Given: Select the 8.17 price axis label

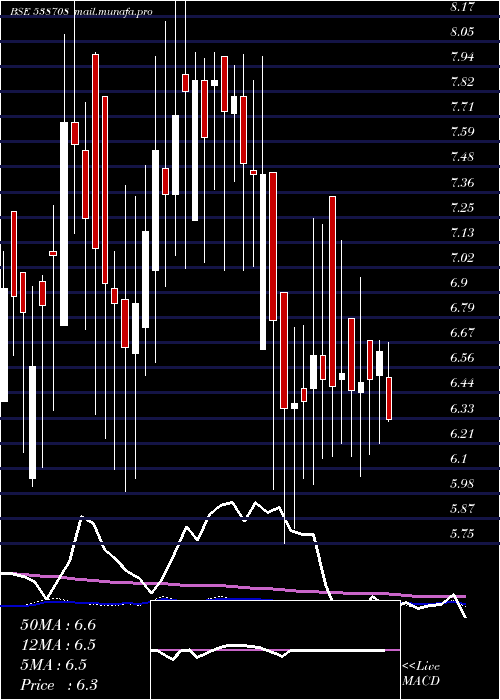Looking at the screenshot, I should click(x=462, y=7).
